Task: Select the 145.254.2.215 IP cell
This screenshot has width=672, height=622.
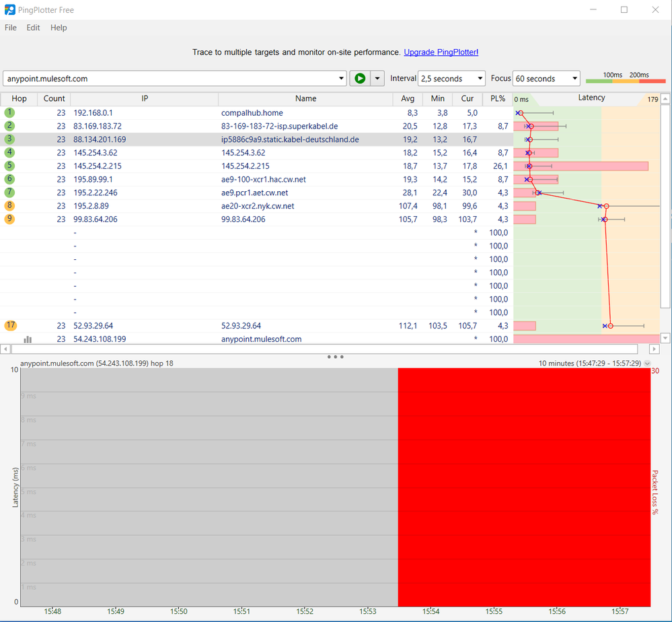Action: click(98, 166)
